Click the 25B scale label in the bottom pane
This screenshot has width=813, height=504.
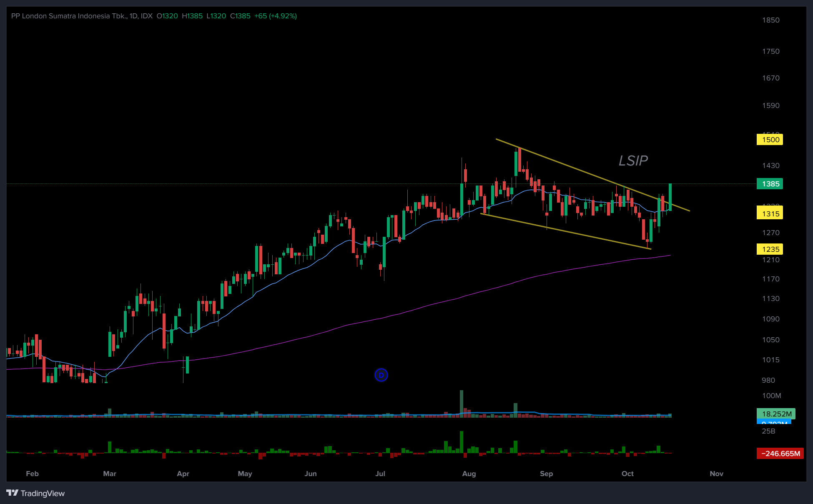point(768,431)
